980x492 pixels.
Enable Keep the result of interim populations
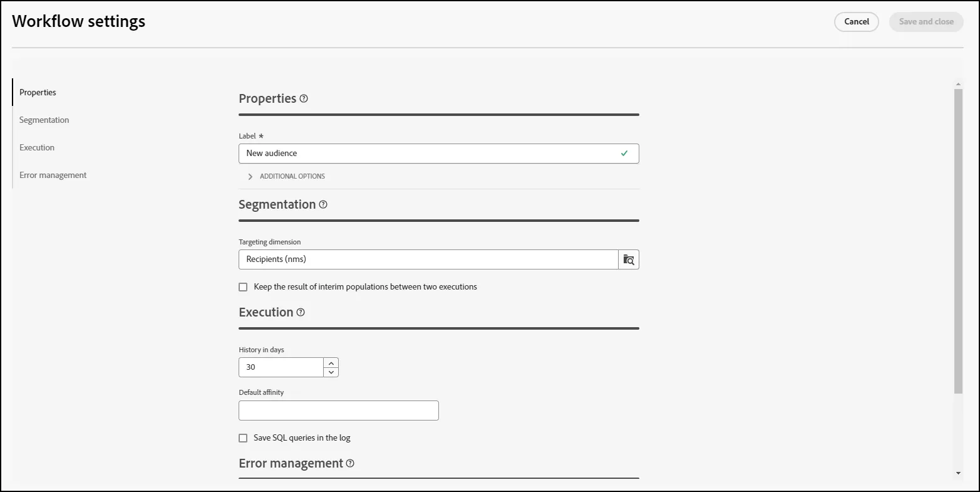pos(243,287)
